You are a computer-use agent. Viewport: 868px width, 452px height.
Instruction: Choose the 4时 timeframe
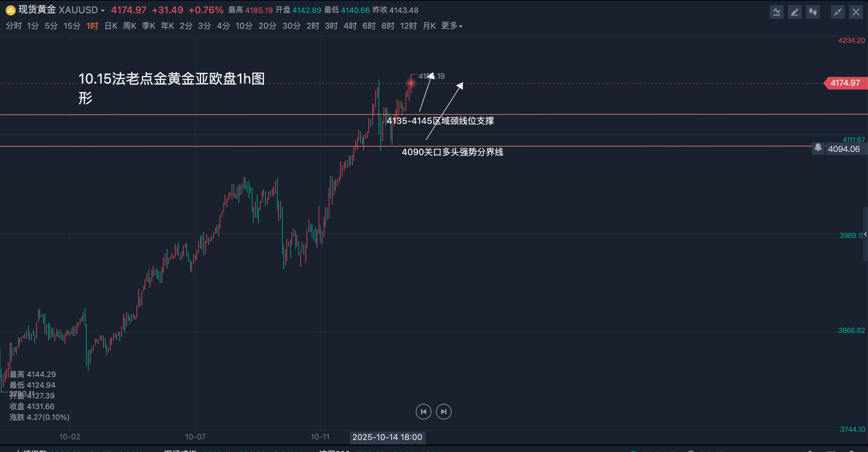click(x=350, y=26)
